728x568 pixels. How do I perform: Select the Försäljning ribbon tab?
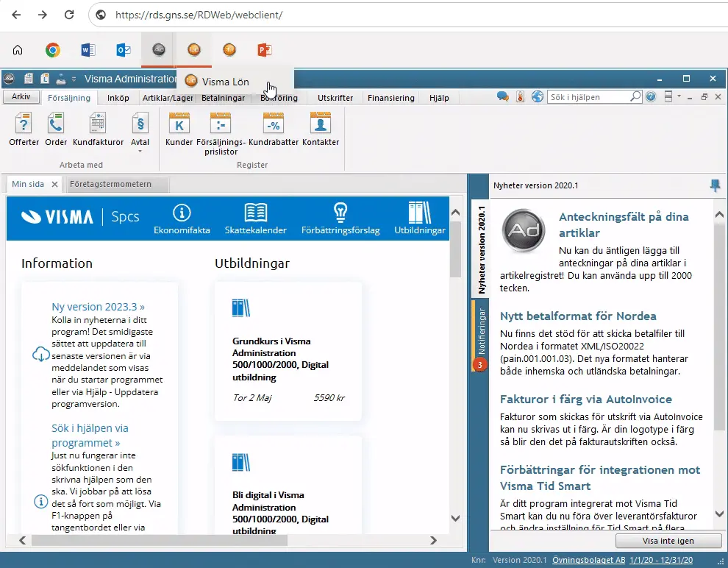tap(68, 98)
